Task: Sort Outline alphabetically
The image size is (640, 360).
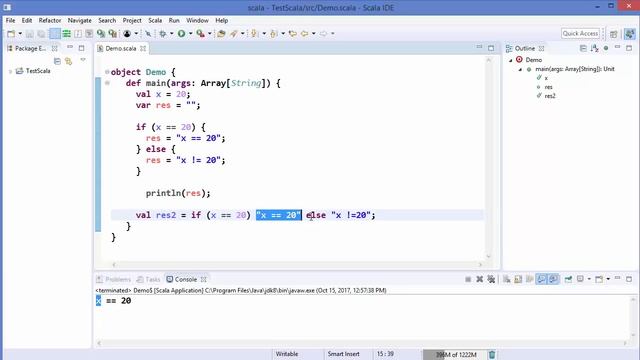Action: click(x=594, y=48)
